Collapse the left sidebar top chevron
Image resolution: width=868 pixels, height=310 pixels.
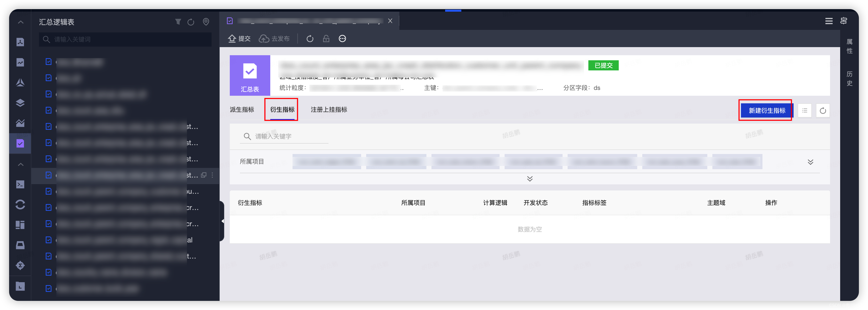[20, 22]
